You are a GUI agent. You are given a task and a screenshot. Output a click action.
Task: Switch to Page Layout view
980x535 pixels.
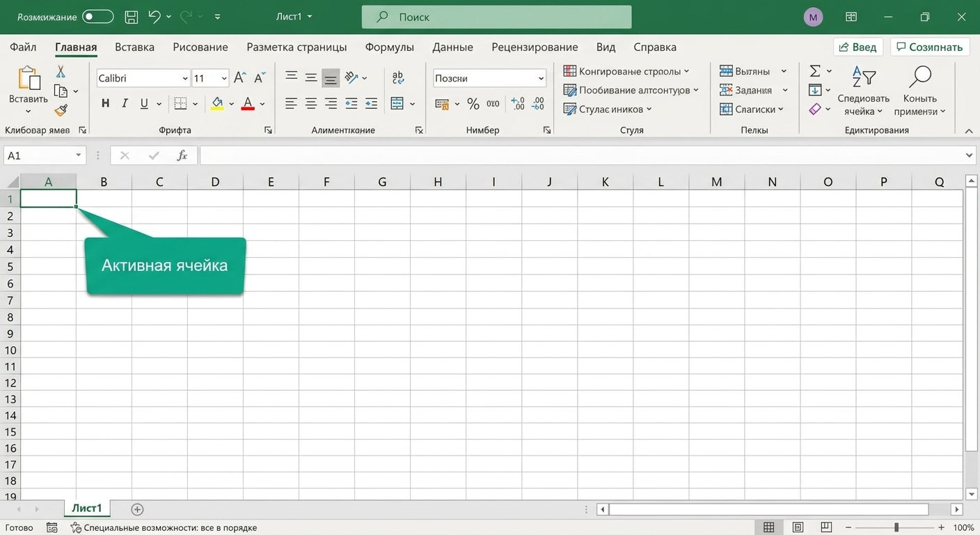(798, 527)
